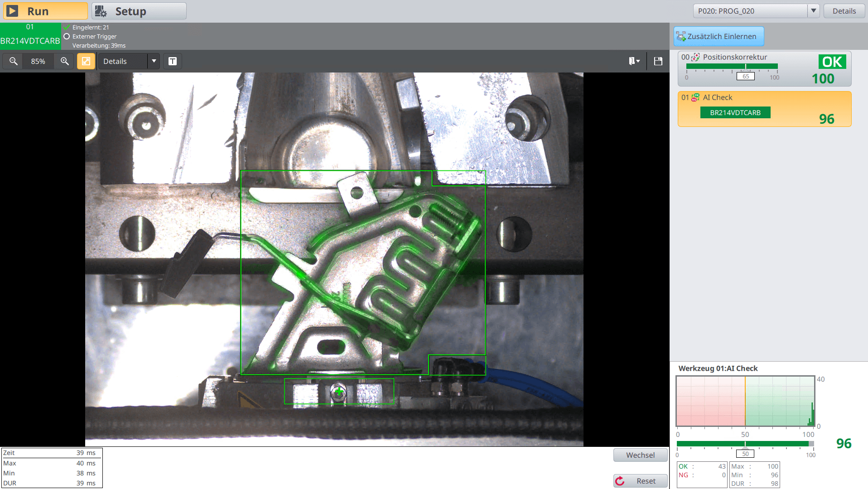Click the zoom in magnifier icon
The width and height of the screenshot is (868, 489).
point(64,61)
